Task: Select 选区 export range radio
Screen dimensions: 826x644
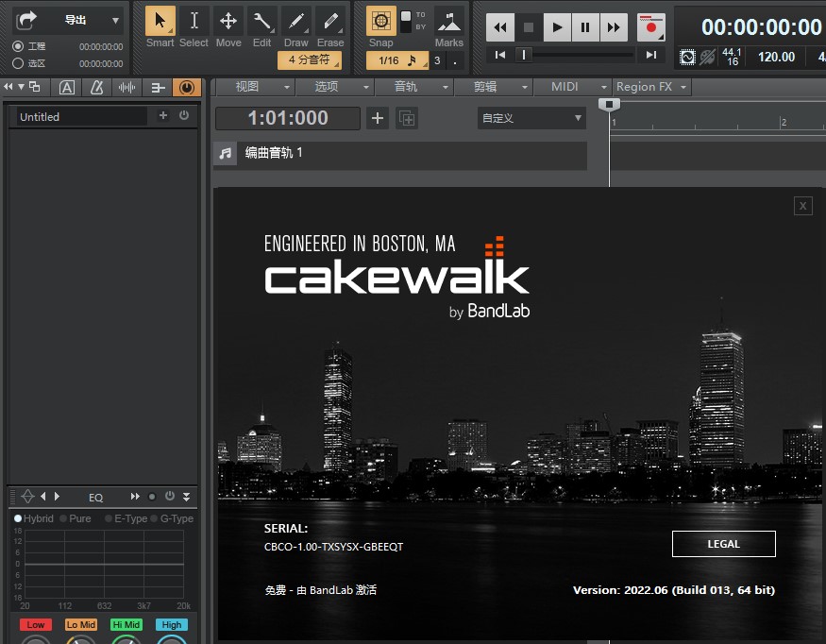Action: pyautogui.click(x=18, y=63)
